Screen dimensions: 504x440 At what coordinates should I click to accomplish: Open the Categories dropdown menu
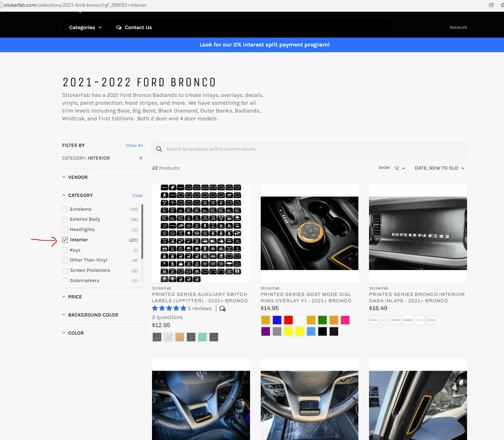(86, 27)
